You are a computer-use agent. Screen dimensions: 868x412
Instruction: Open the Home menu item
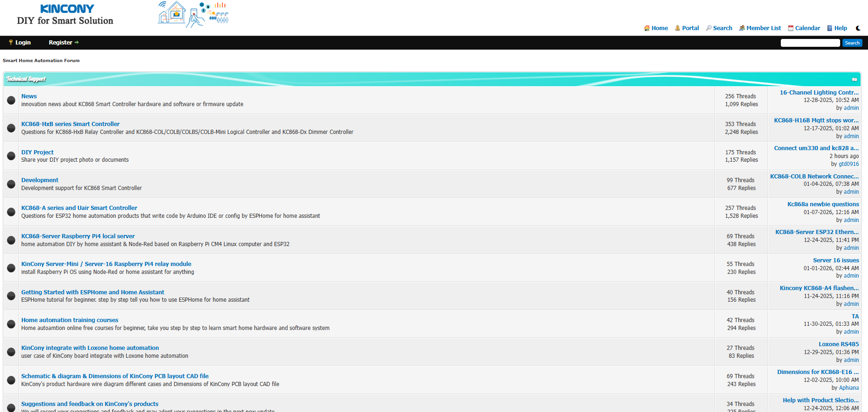tap(659, 28)
